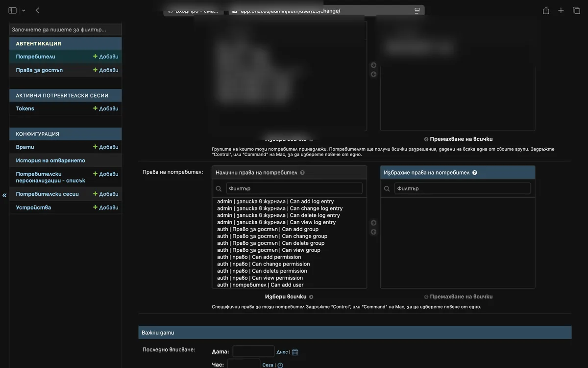
Task: Collapse the navigation sidebar with « toggle
Action: (x=4, y=195)
